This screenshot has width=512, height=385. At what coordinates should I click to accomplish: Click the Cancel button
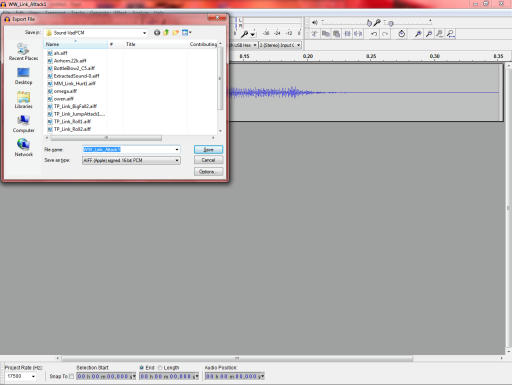pos(208,160)
